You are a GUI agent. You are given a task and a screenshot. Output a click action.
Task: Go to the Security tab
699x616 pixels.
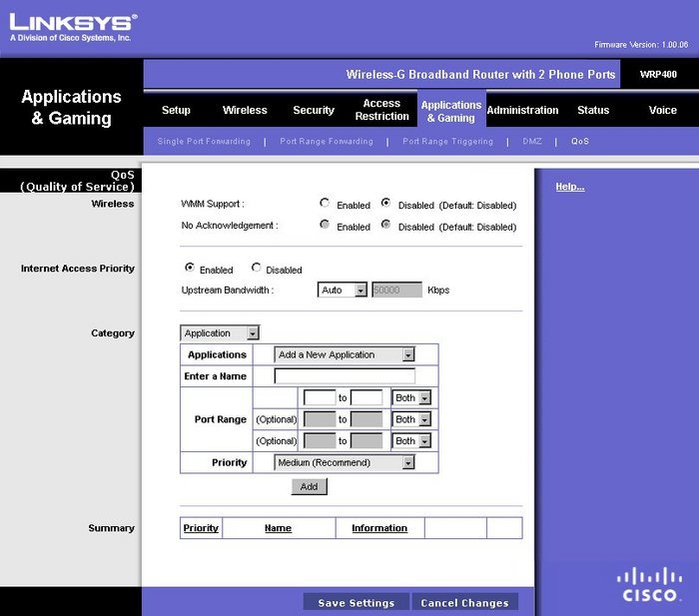[314, 110]
